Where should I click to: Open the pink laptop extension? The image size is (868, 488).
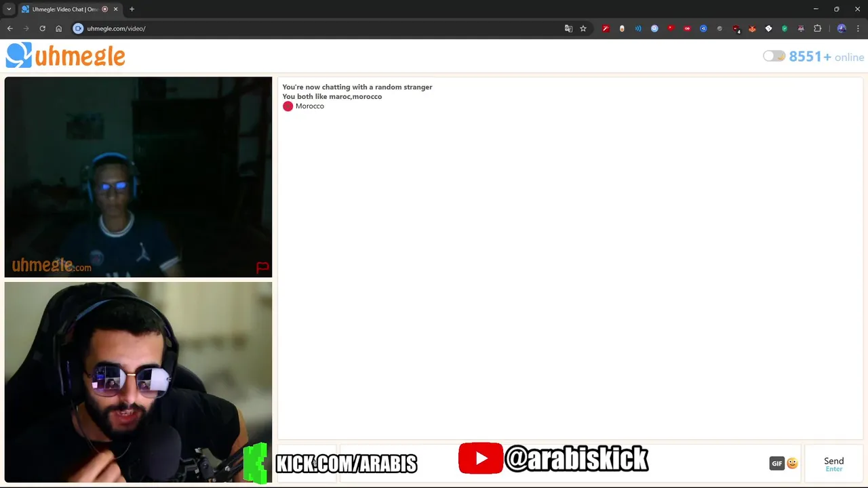click(801, 28)
